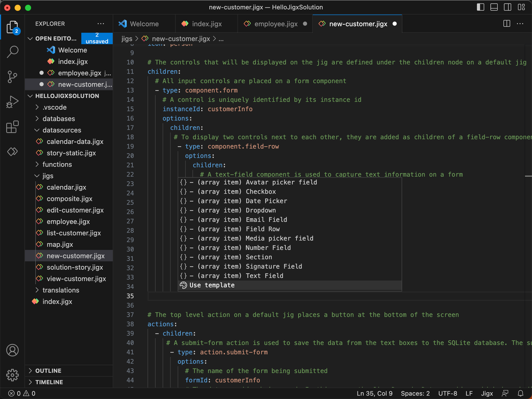Image resolution: width=532 pixels, height=399 pixels.
Task: Open composite.jigx file
Action: [x=69, y=199]
